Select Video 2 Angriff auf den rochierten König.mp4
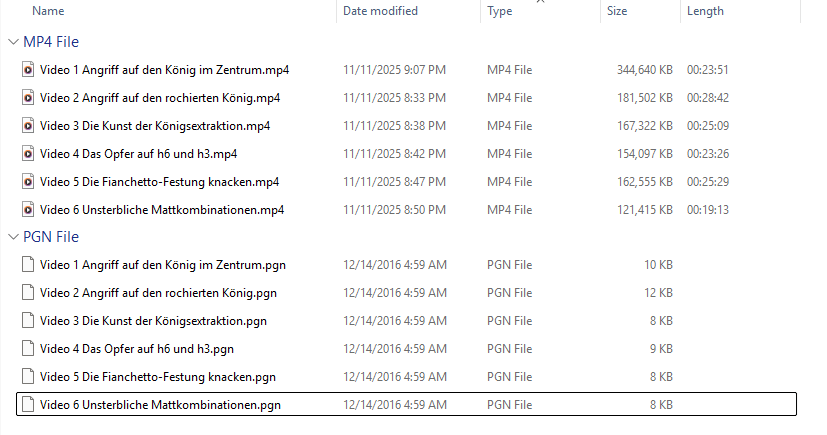The image size is (827, 435). (x=160, y=98)
